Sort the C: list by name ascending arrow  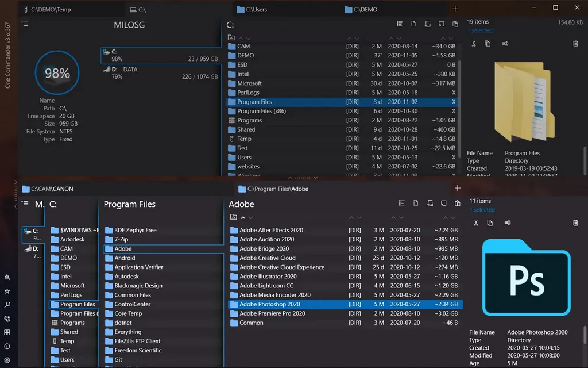[241, 39]
